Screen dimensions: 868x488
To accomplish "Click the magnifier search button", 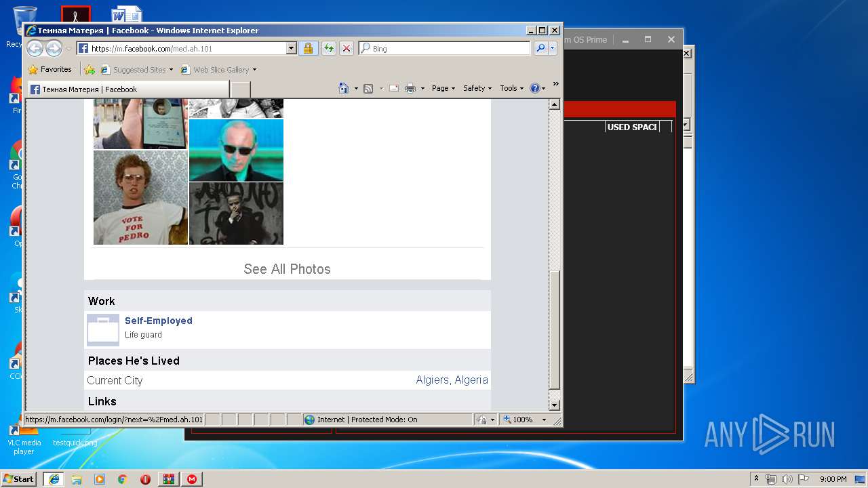I will (540, 48).
